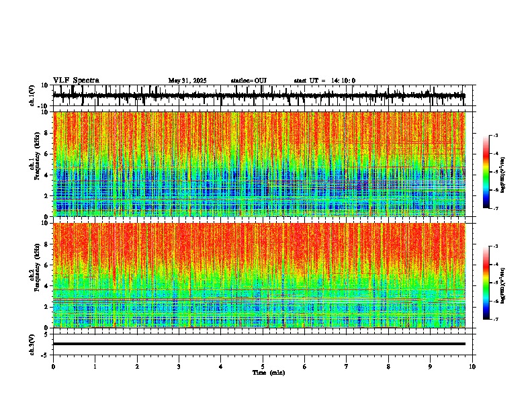Screen dimensions: 532x411
Task: Click the "9" minute tick on time axis
Action: (x=430, y=367)
